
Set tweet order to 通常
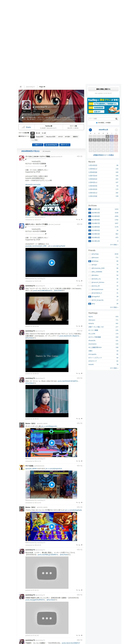(33, 133)
